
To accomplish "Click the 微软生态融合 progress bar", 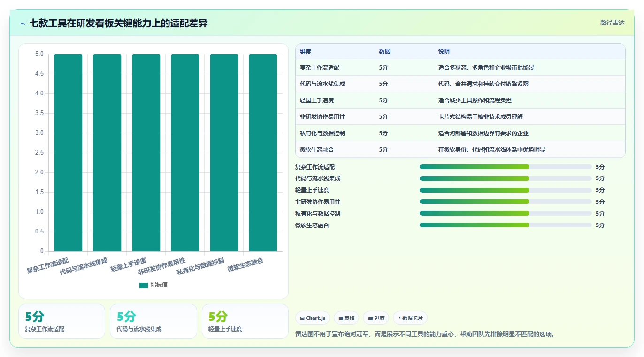I will coord(506,225).
